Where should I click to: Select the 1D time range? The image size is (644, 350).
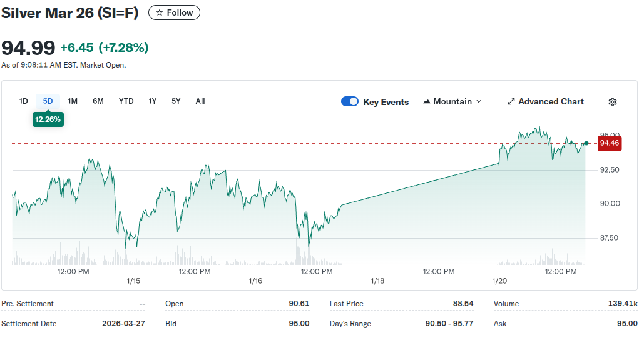pyautogui.click(x=24, y=101)
